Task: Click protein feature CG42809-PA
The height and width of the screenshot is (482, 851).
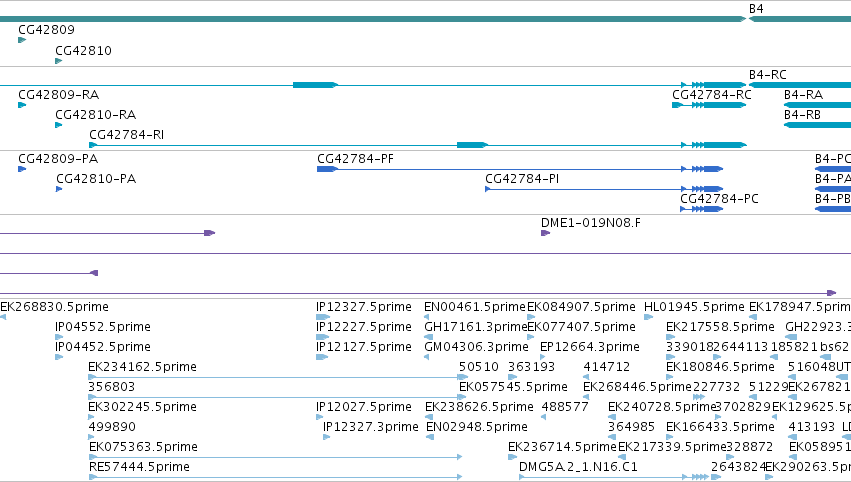Action: pyautogui.click(x=58, y=159)
